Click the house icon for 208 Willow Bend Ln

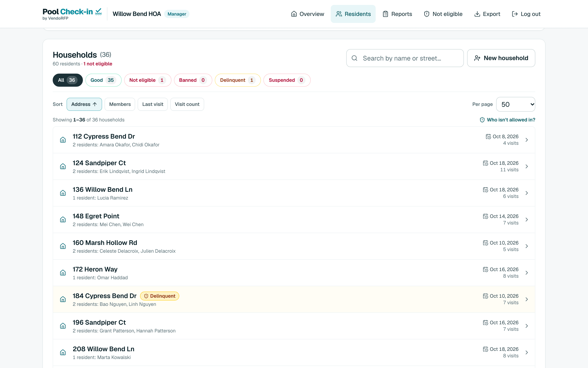pyautogui.click(x=63, y=352)
